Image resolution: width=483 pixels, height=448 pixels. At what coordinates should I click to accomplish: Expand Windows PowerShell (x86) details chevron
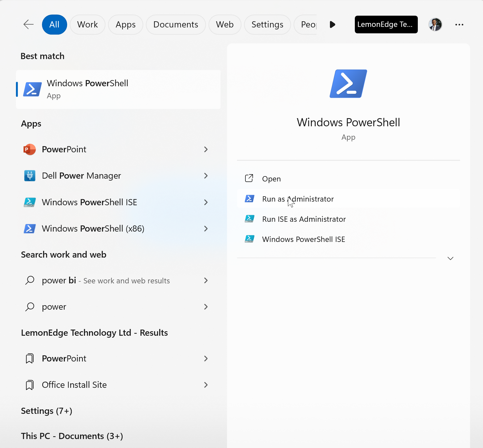click(206, 228)
